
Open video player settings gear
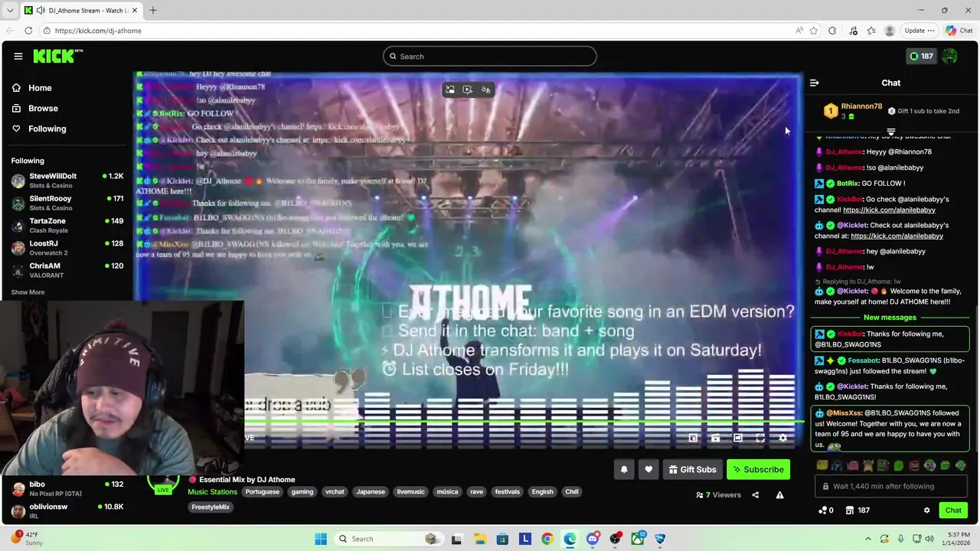[x=782, y=438]
